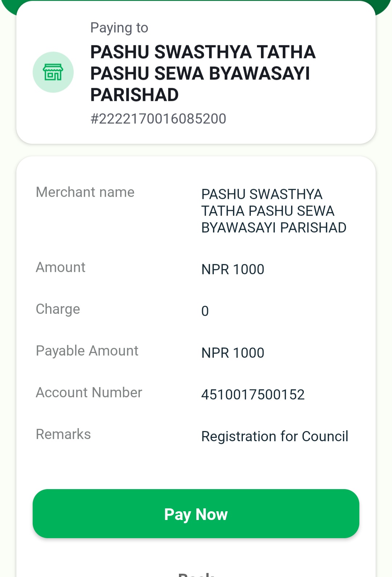Click the Pay Now button

[196, 513]
